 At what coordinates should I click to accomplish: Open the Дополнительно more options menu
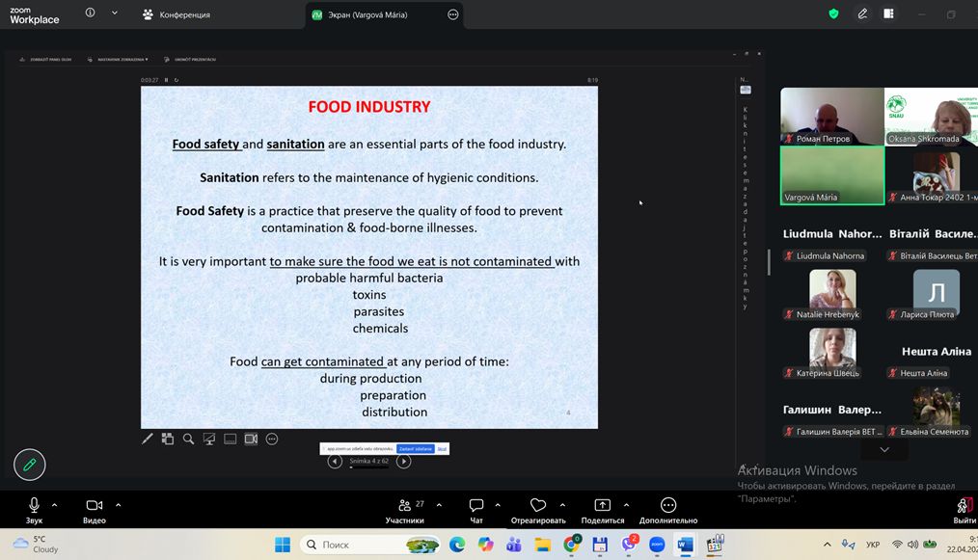click(x=667, y=510)
